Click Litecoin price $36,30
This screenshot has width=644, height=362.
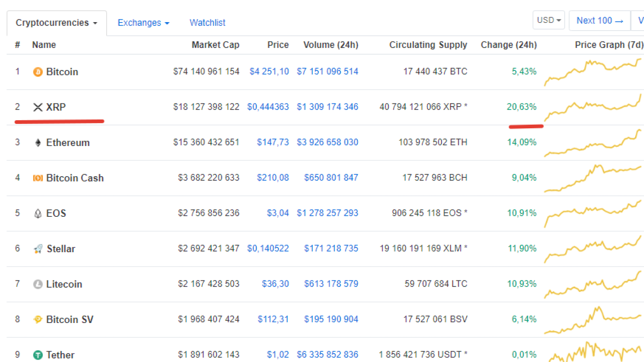[x=275, y=284]
